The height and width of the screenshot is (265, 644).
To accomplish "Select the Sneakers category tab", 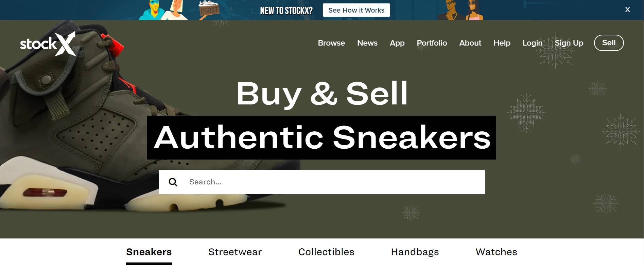I will pos(149,252).
